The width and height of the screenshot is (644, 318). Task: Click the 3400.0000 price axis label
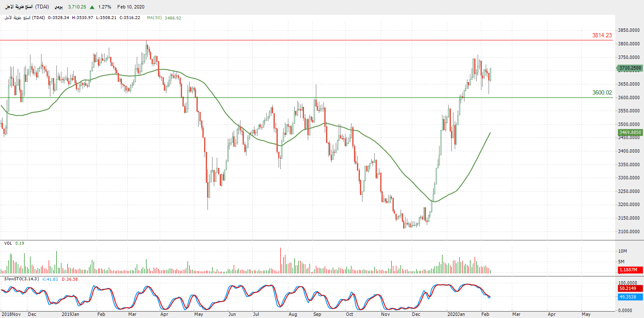(x=629, y=151)
